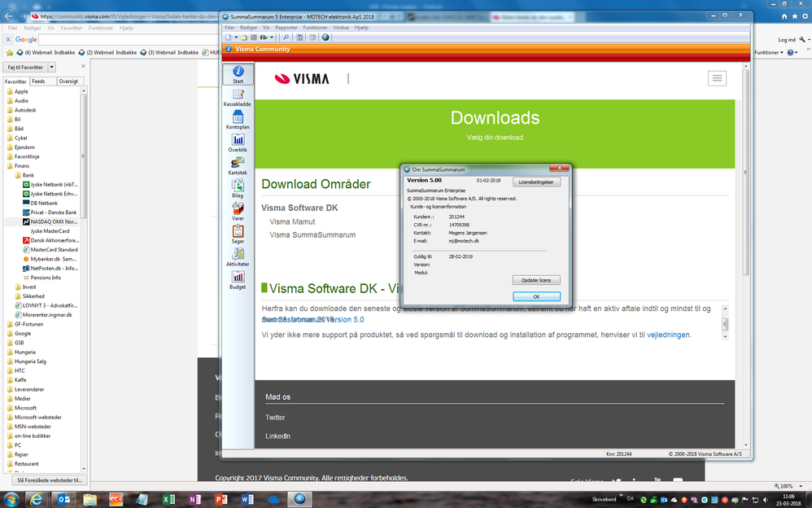Click the New document toolbar icon
This screenshot has width=812, height=508.
tap(229, 37)
